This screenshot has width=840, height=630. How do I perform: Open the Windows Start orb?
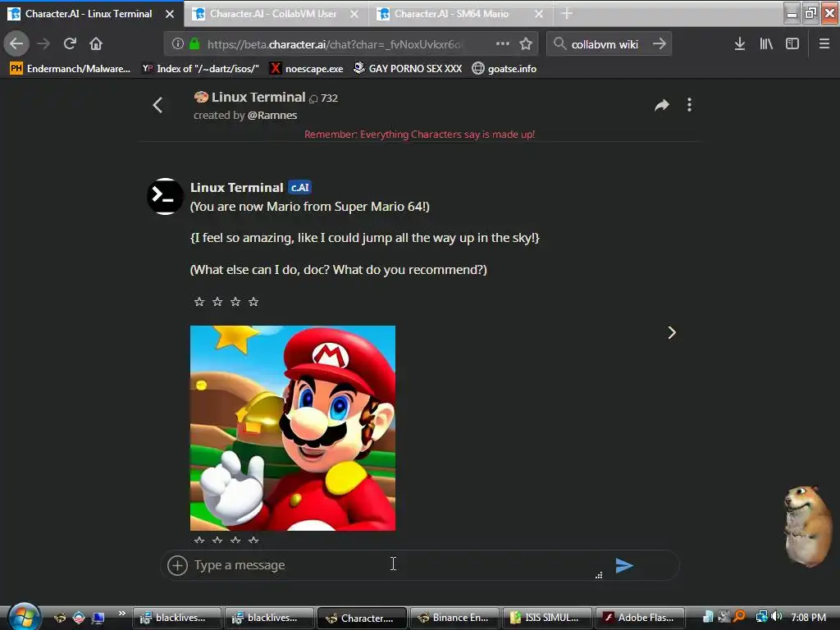tap(22, 617)
